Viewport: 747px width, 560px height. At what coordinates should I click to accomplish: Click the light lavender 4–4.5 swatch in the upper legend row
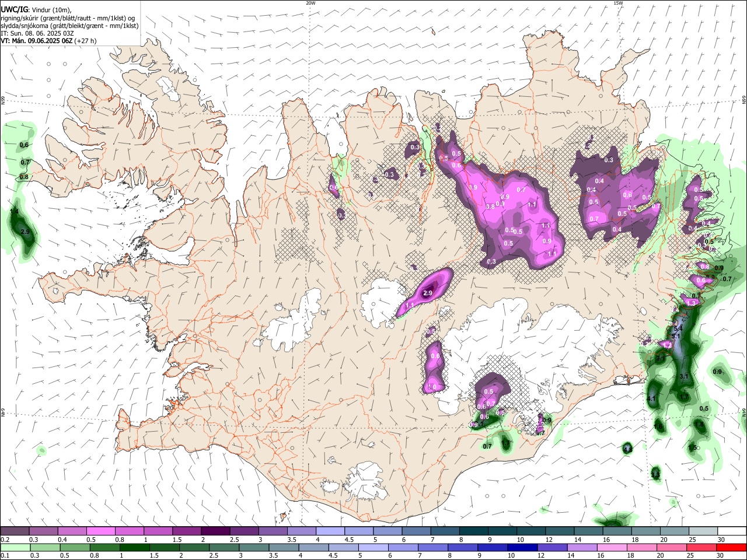pos(330,531)
